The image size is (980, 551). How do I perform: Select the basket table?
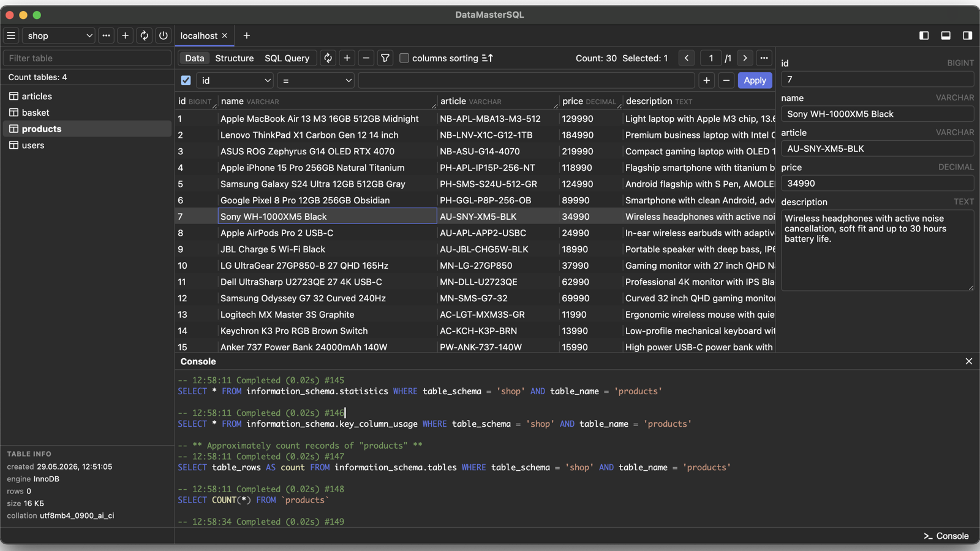pos(87,113)
